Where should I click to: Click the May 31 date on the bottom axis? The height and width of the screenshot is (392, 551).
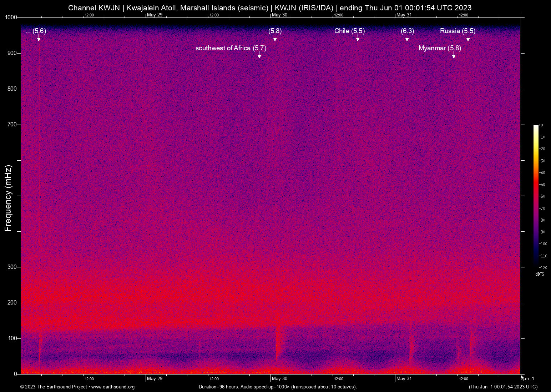click(404, 379)
